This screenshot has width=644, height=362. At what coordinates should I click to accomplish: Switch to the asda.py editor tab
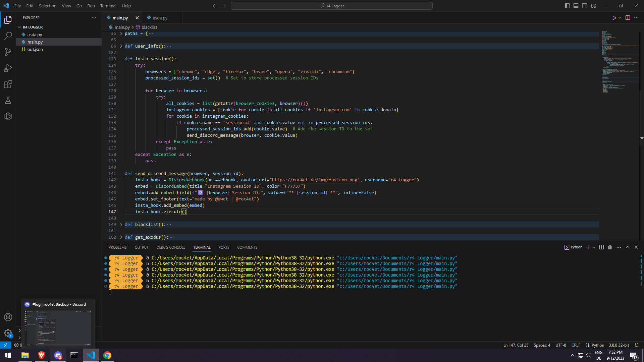pos(160,18)
